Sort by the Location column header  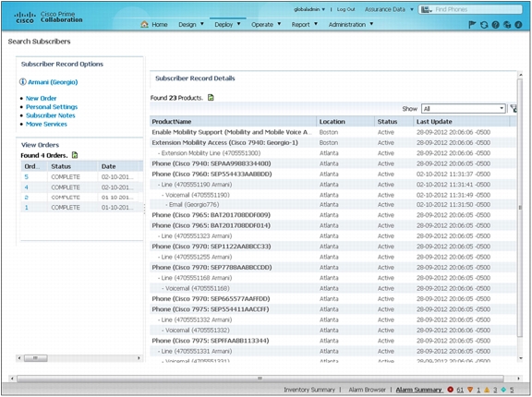(x=345, y=121)
